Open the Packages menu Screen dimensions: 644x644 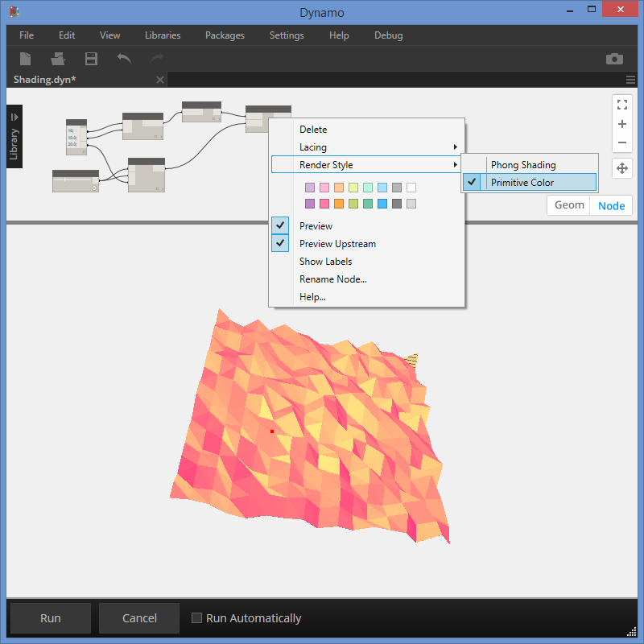[x=225, y=35]
